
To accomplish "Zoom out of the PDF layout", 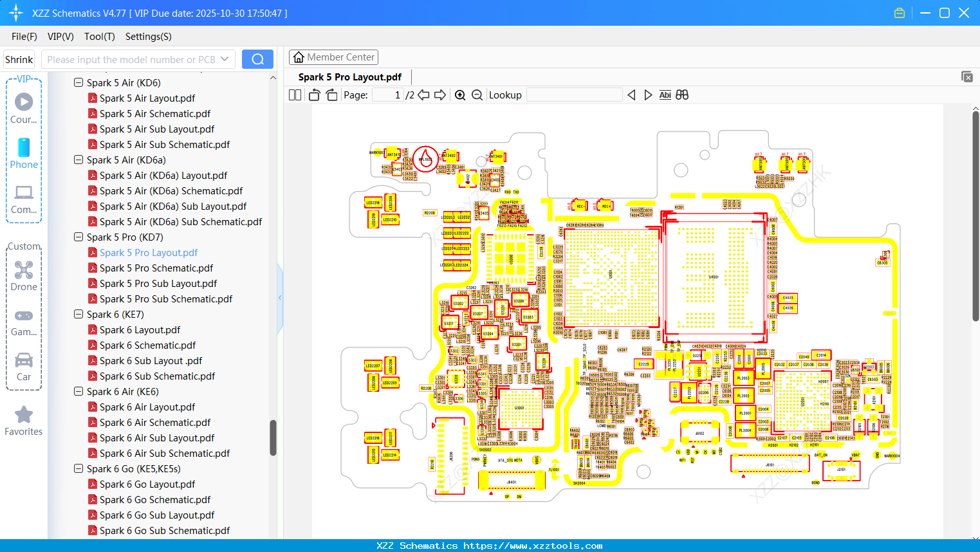I will click(x=477, y=95).
